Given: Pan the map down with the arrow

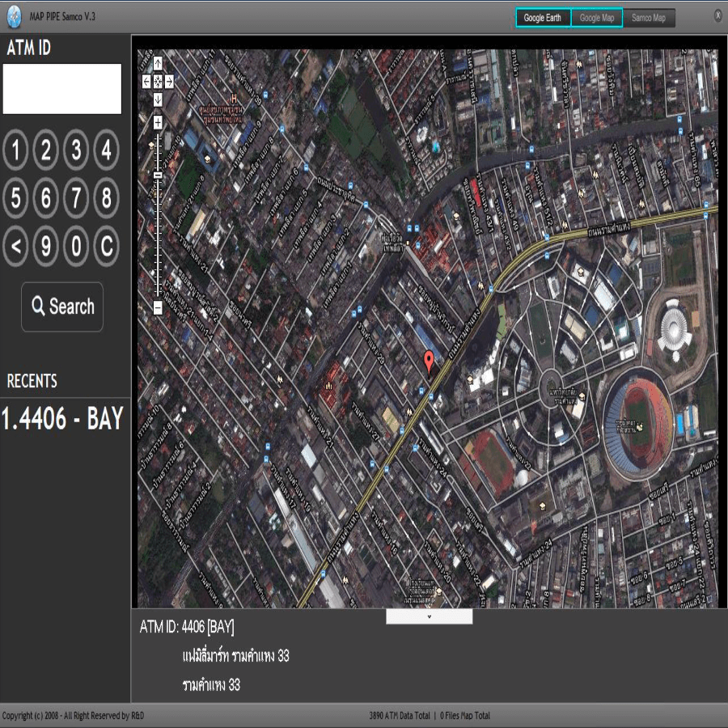Looking at the screenshot, I should (x=158, y=99).
